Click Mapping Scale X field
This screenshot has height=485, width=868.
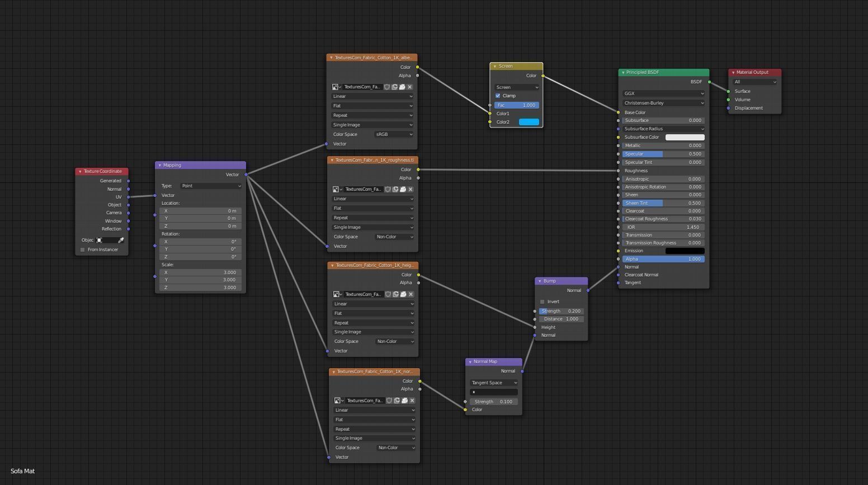click(x=200, y=272)
